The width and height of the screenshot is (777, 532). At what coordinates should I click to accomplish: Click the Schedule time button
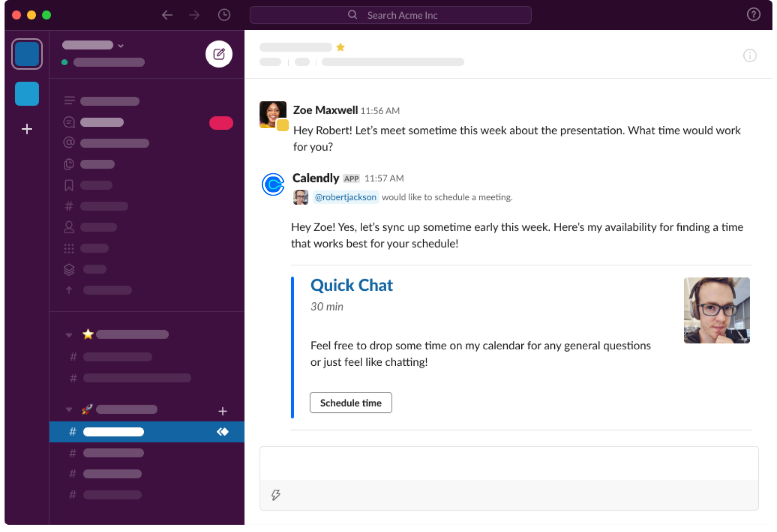click(351, 403)
